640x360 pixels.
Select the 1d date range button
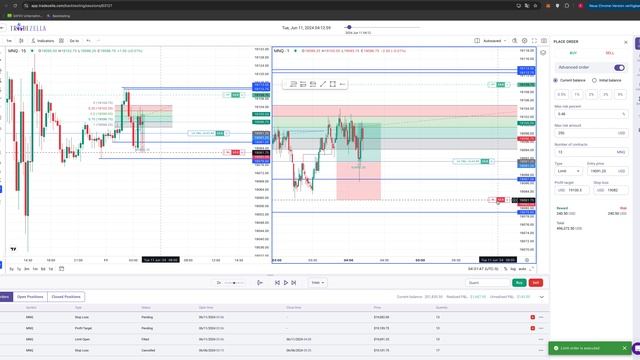(51, 269)
